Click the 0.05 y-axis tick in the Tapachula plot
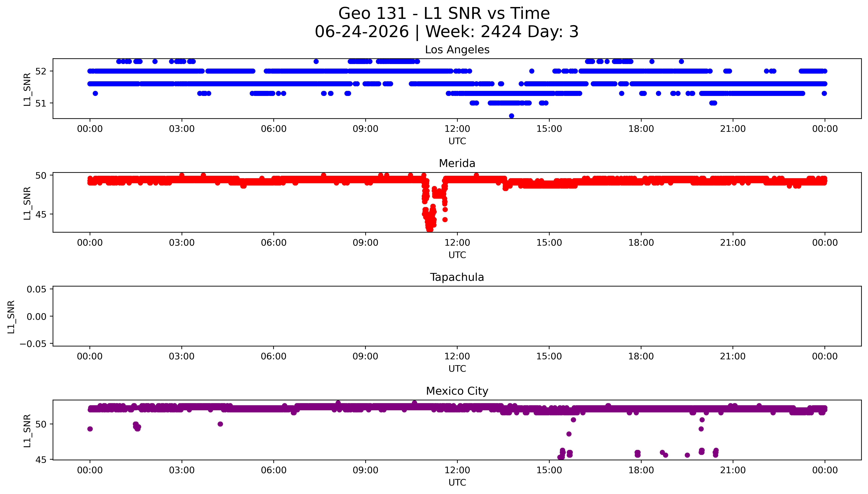Screen dimensions: 868x494 [37, 289]
